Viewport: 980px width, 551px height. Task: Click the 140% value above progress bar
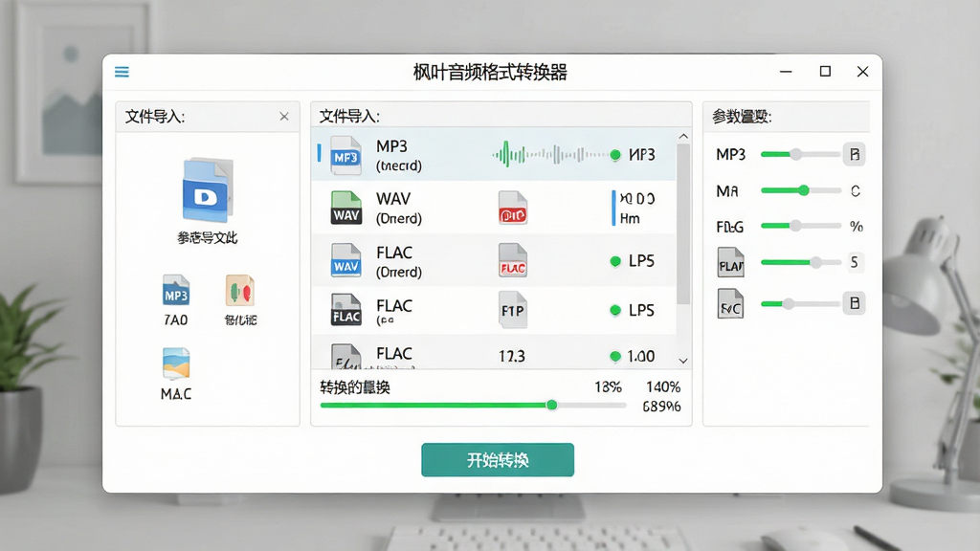[663, 387]
